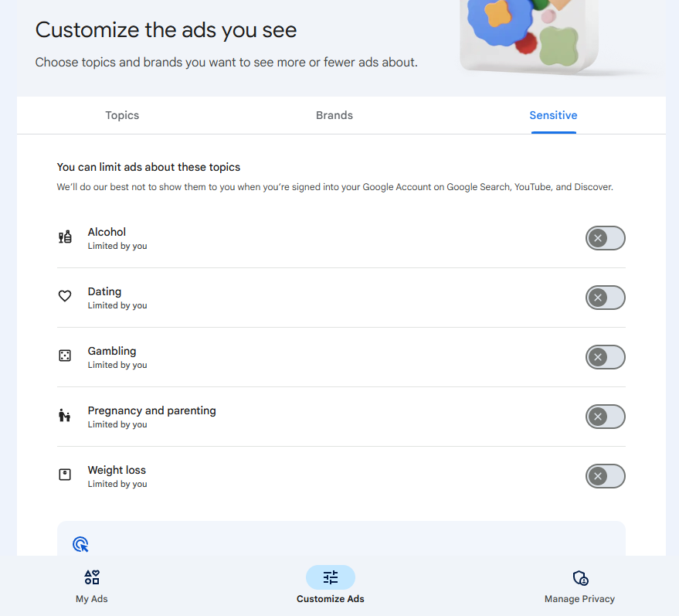Click the 'Gambling' topic label
Viewport: 679px width, 616px height.
tap(112, 352)
